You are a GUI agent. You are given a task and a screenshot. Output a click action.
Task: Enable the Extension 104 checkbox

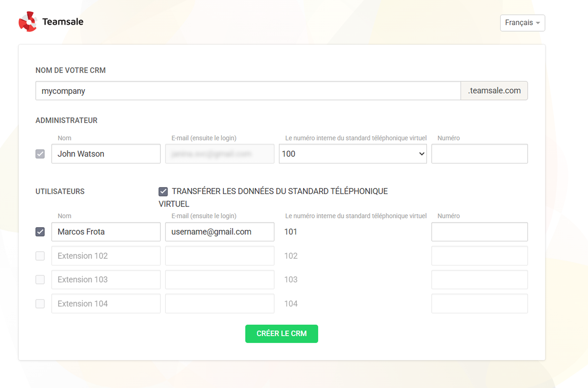coord(40,304)
